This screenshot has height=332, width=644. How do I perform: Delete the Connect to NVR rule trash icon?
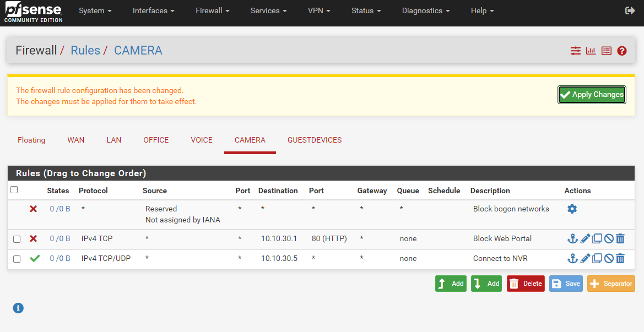620,259
